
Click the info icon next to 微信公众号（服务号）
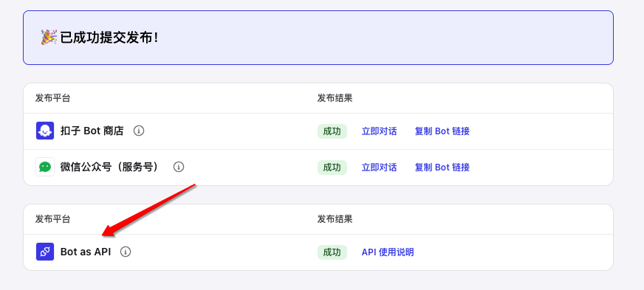[179, 167]
